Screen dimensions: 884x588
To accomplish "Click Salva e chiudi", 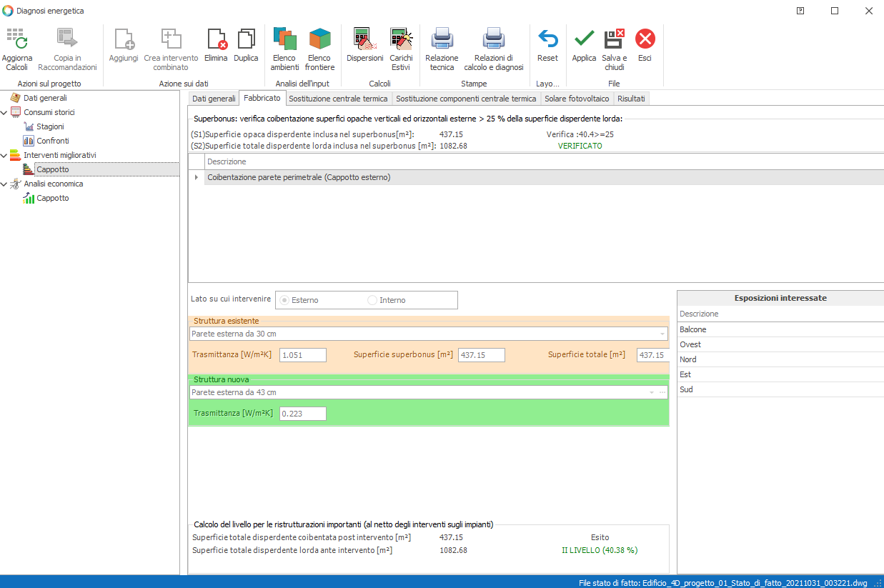I will (614, 39).
